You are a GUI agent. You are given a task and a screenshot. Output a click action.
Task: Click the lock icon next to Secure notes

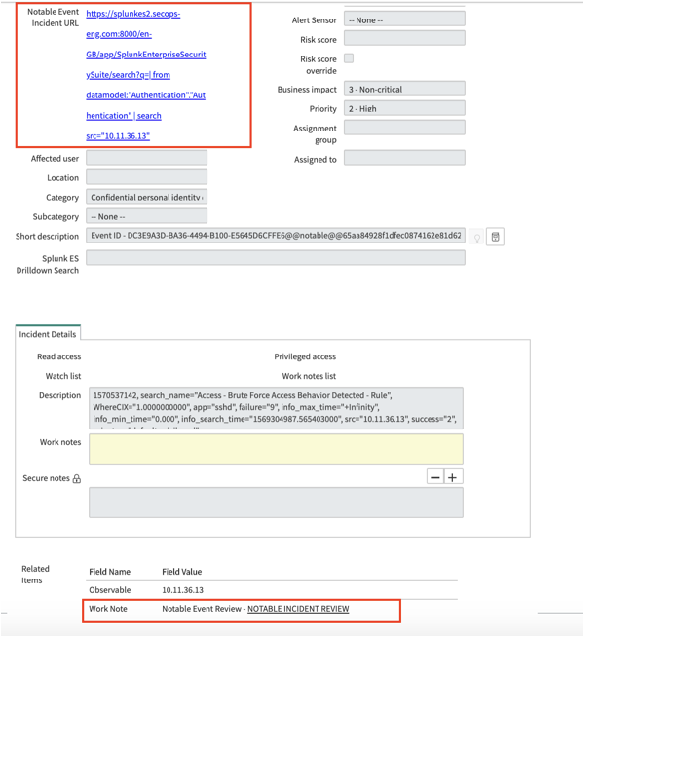(x=77, y=479)
